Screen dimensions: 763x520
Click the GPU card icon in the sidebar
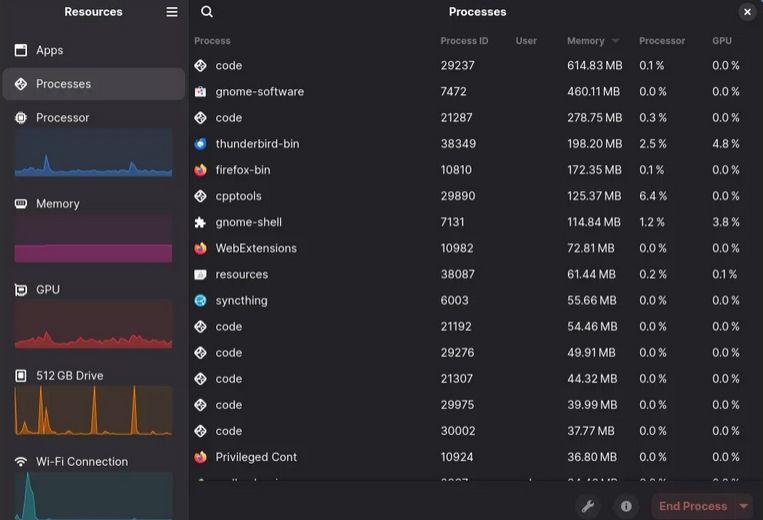click(x=21, y=290)
